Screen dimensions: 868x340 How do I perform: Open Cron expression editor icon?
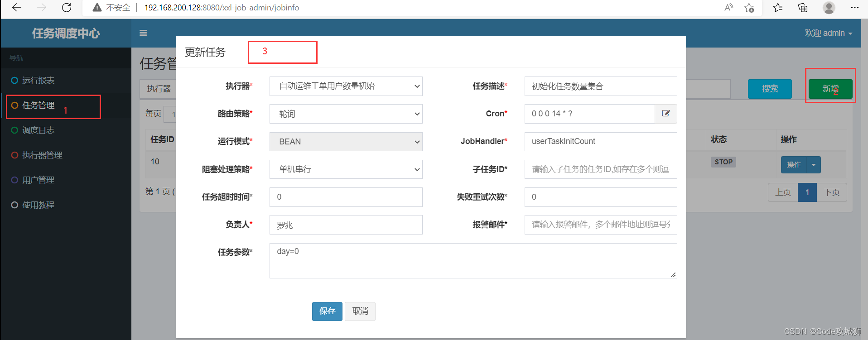pos(666,114)
